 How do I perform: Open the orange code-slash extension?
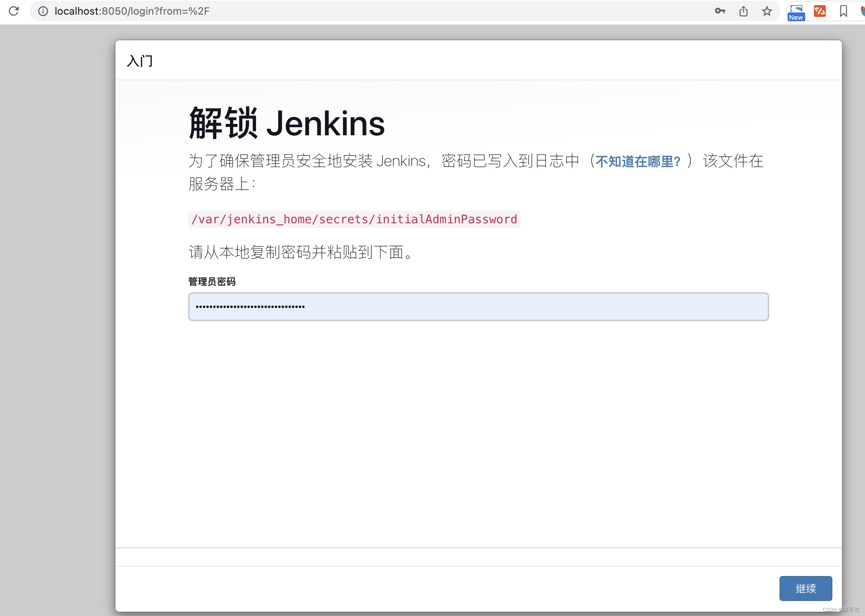[820, 11]
